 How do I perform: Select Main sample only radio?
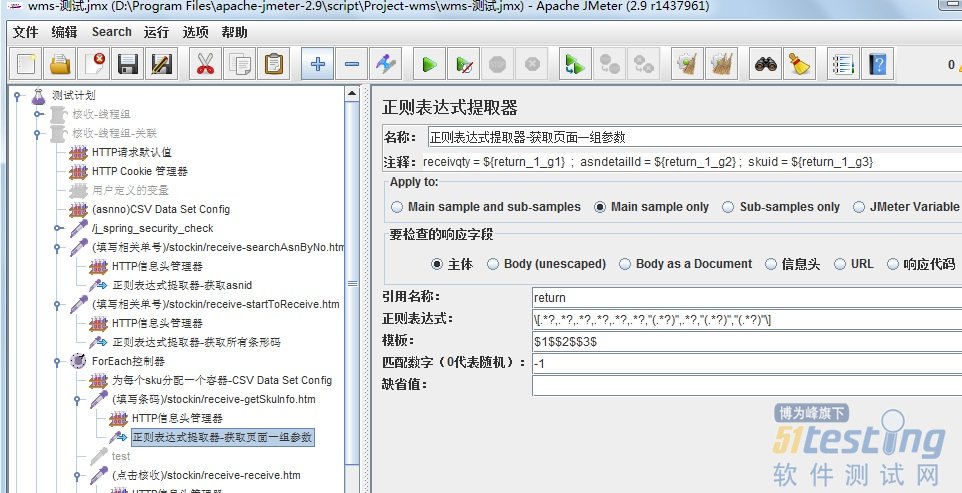click(600, 207)
